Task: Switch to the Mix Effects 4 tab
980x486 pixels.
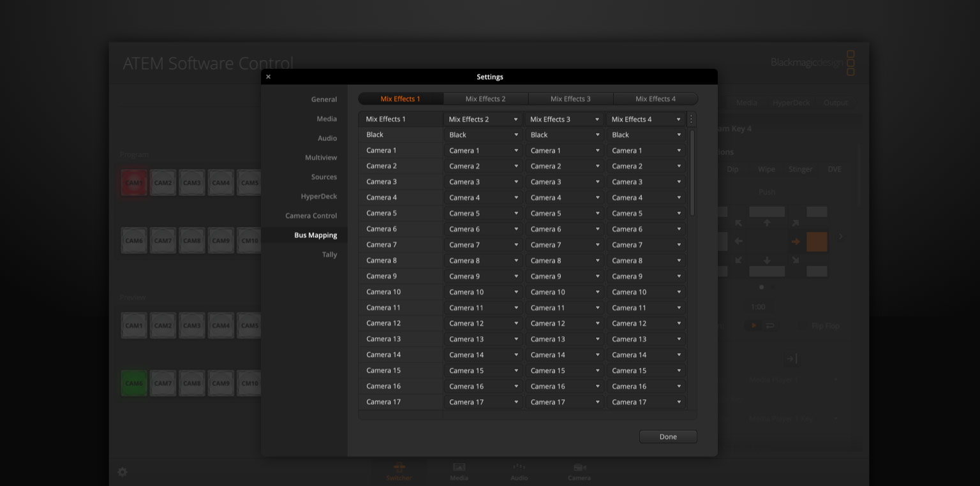Action: coord(655,99)
